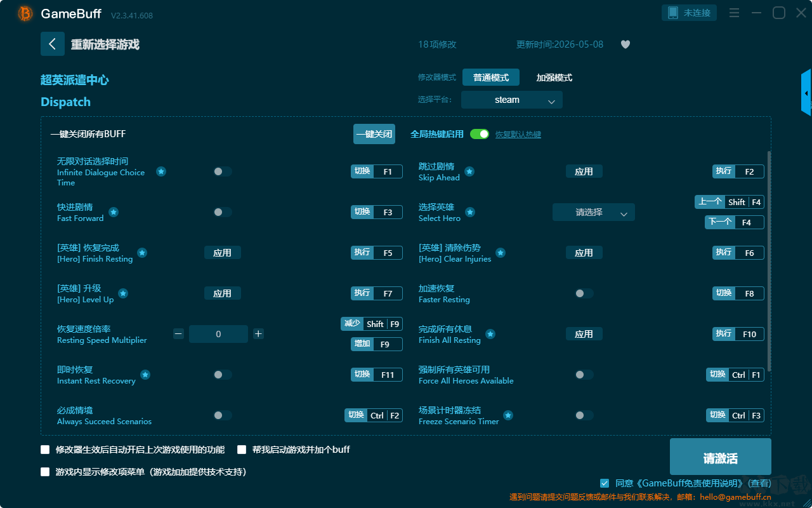Check 修改器生效后自动开启上次游戏使用的功能 checkbox
Viewport: 812px width, 508px height.
point(45,450)
